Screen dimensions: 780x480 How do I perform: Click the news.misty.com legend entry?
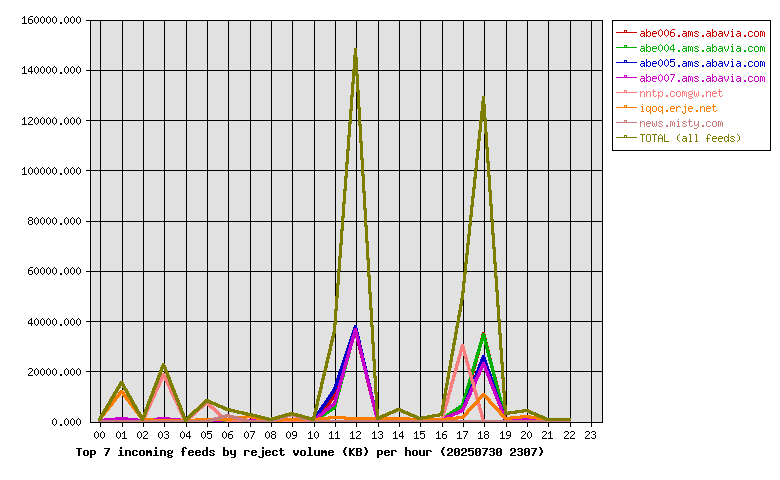[670, 123]
